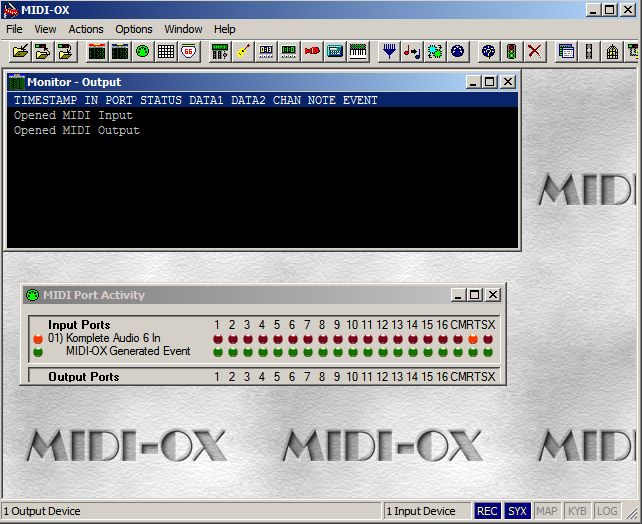
Task: Click the STATUS column header
Action: point(161,100)
